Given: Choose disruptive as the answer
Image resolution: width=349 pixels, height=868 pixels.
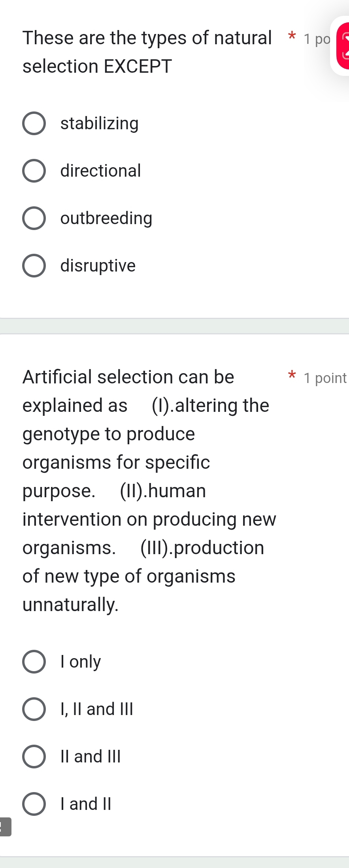Looking at the screenshot, I should tap(97, 266).
